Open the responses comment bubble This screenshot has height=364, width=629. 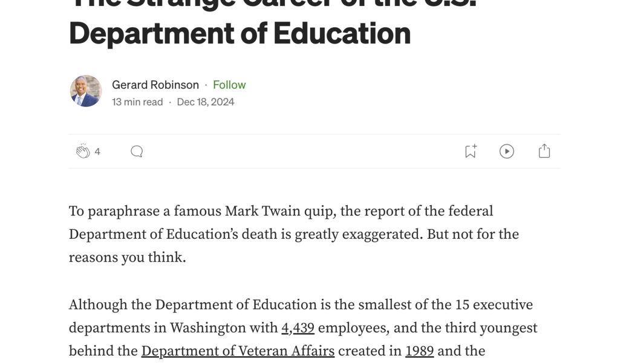(137, 151)
